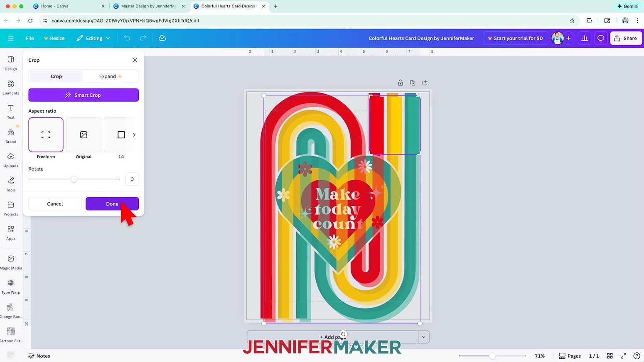Open the Type Warp app

[x=11, y=286]
